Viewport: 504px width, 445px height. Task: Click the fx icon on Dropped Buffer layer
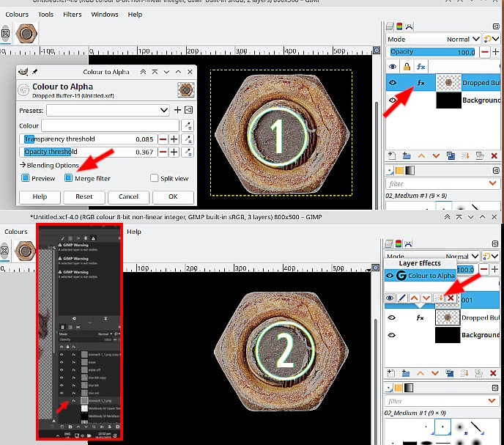pyautogui.click(x=420, y=84)
